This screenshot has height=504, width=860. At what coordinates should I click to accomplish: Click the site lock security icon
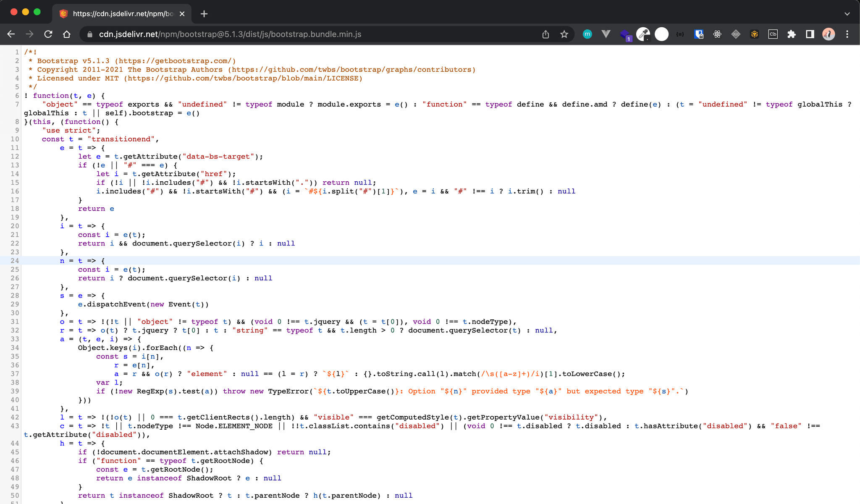point(89,34)
